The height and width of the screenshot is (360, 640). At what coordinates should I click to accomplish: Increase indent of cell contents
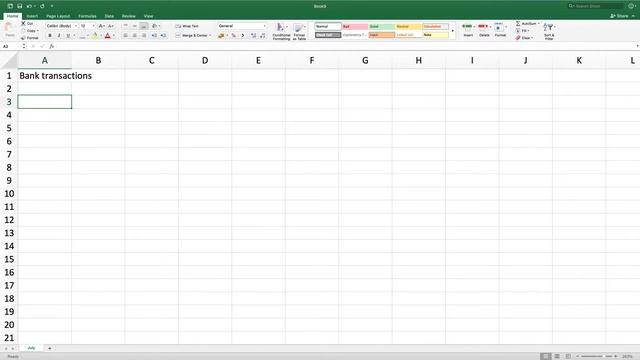163,36
